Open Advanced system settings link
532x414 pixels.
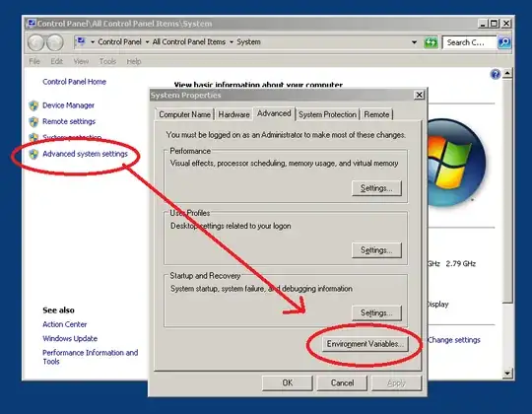click(85, 154)
